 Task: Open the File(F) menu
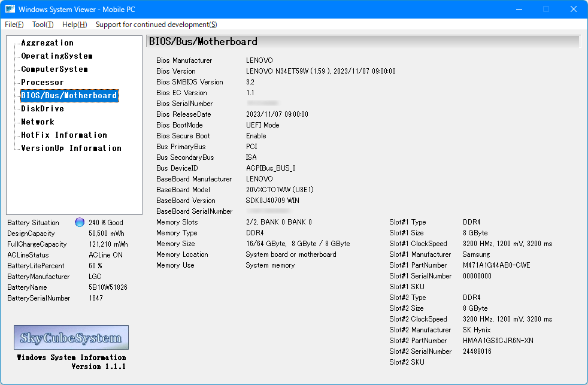pos(14,25)
